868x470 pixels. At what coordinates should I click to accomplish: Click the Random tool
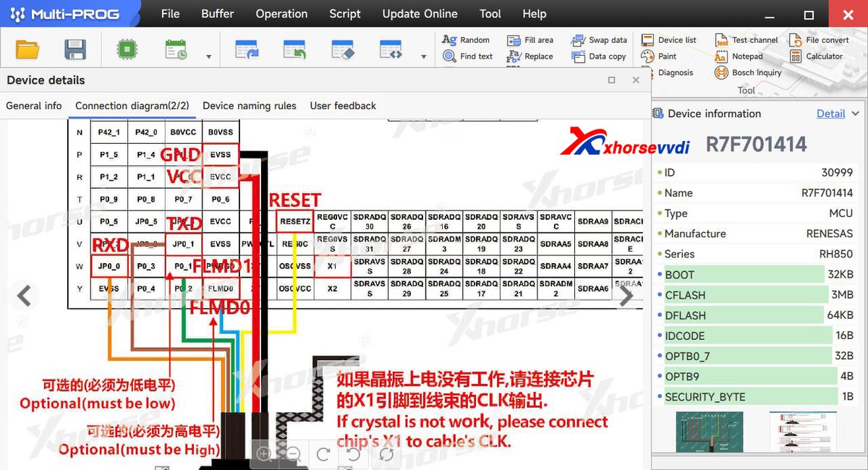coord(466,40)
